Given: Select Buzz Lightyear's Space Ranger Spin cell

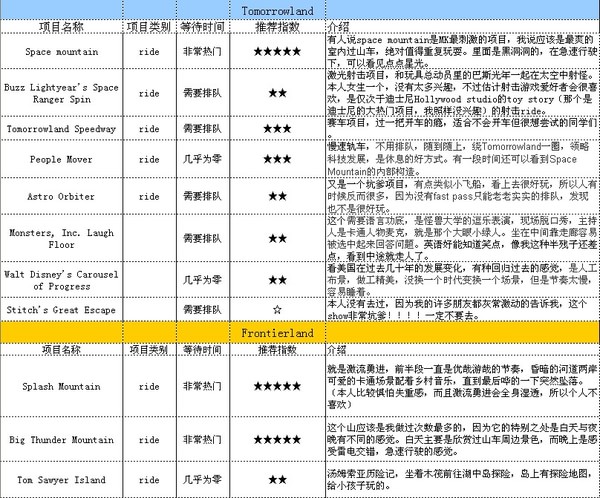Looking at the screenshot, I should click(x=62, y=93).
